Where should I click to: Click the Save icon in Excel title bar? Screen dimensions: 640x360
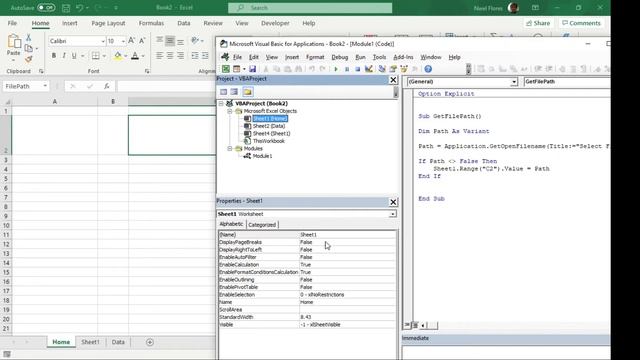66,8
